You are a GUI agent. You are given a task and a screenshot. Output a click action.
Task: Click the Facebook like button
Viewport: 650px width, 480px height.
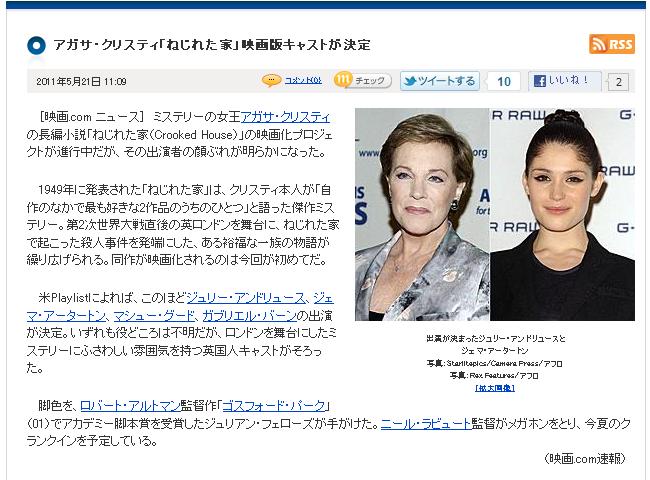[565, 80]
